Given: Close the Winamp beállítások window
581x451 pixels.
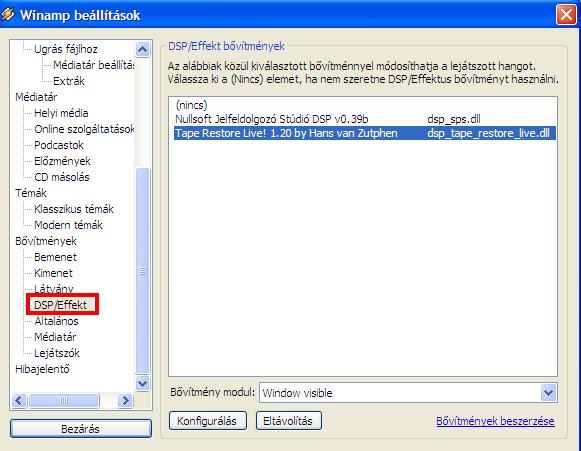Looking at the screenshot, I should coord(566,15).
